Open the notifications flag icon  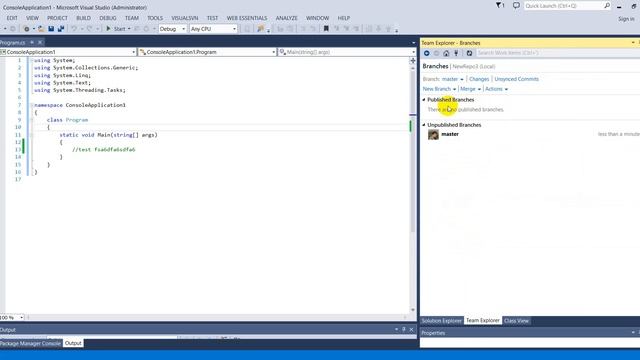[500, 6]
